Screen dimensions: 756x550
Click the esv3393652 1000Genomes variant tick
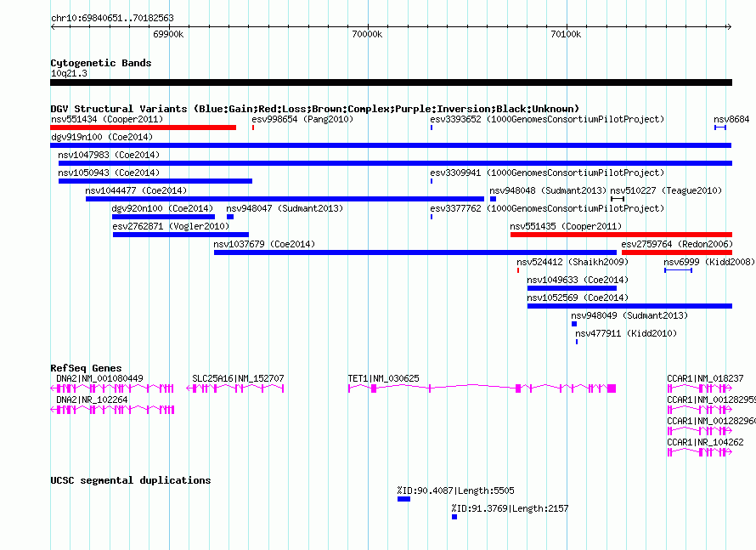tap(432, 128)
